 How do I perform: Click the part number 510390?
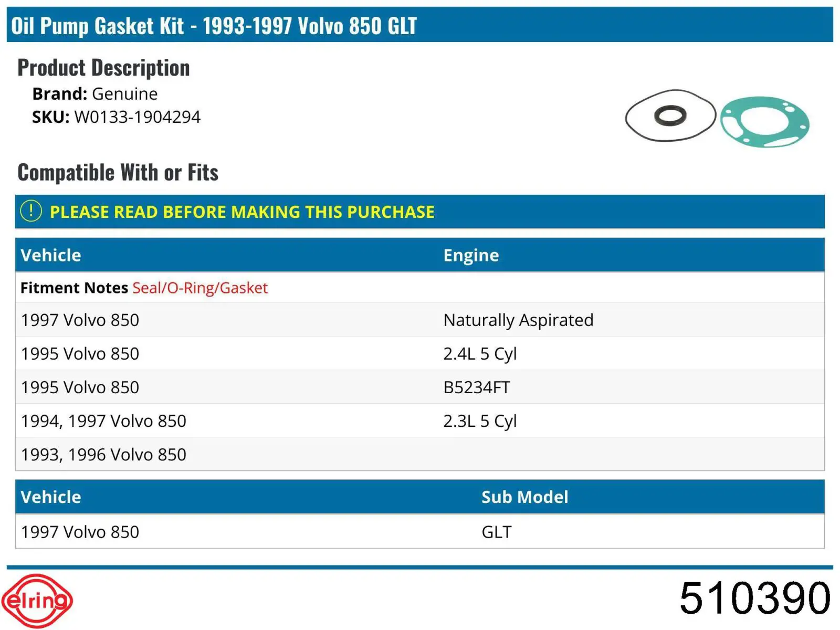[x=755, y=598]
